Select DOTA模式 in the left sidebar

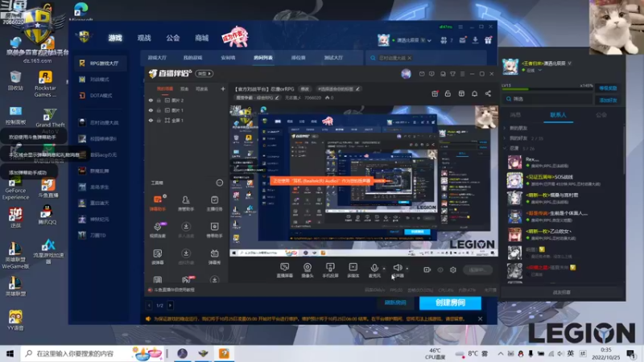101,95
